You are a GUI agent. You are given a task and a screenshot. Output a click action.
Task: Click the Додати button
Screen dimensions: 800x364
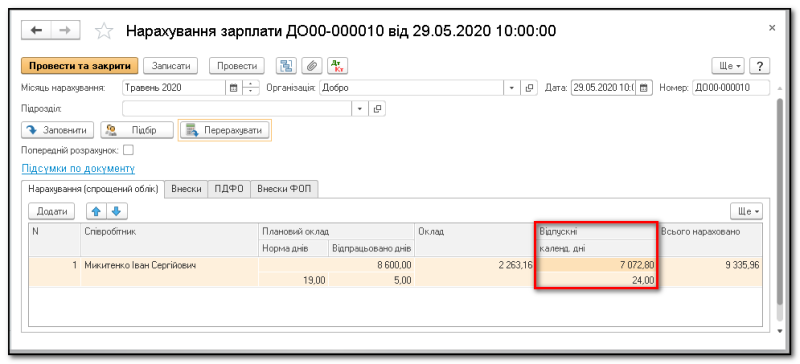tap(52, 211)
